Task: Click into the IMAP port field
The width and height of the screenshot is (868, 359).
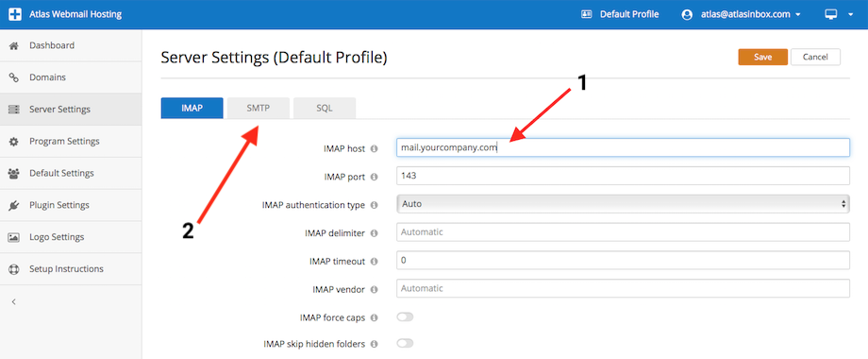Action: pyautogui.click(x=624, y=176)
